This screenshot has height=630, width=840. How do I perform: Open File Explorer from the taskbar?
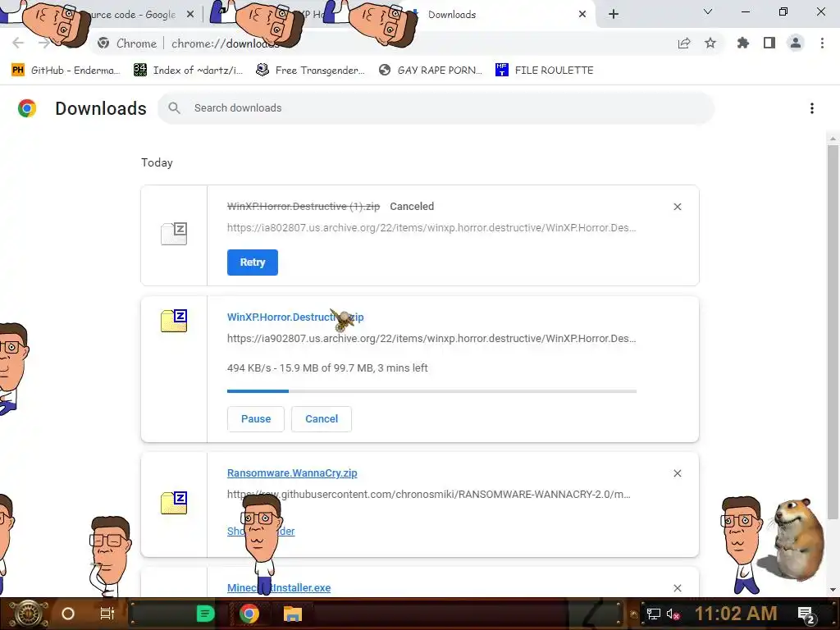[293, 614]
